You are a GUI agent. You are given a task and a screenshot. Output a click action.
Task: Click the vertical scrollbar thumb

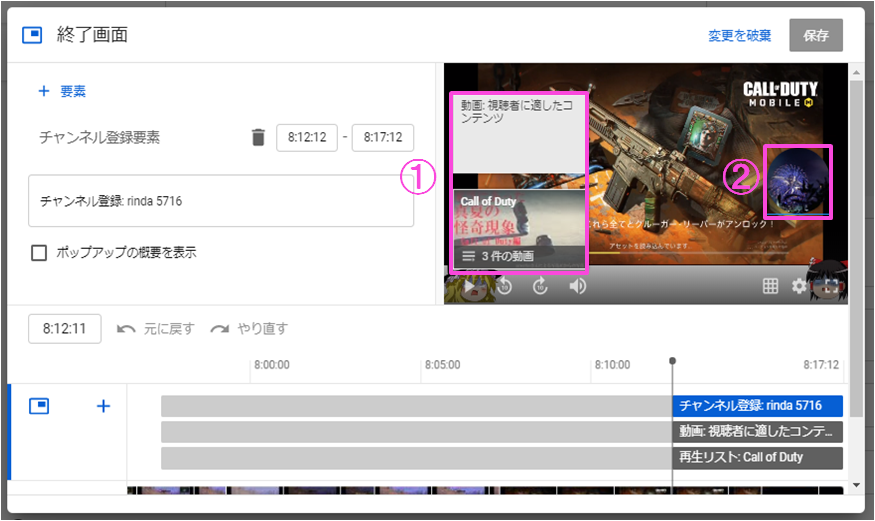pos(857,248)
